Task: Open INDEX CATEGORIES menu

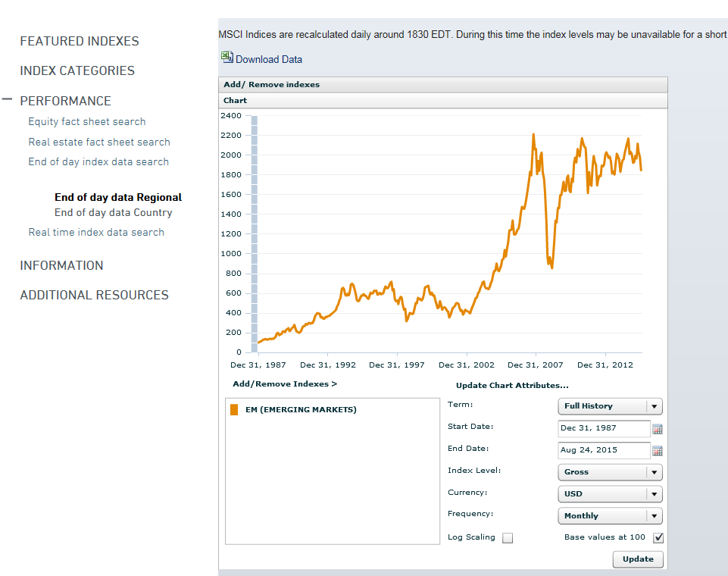Action: (x=77, y=70)
